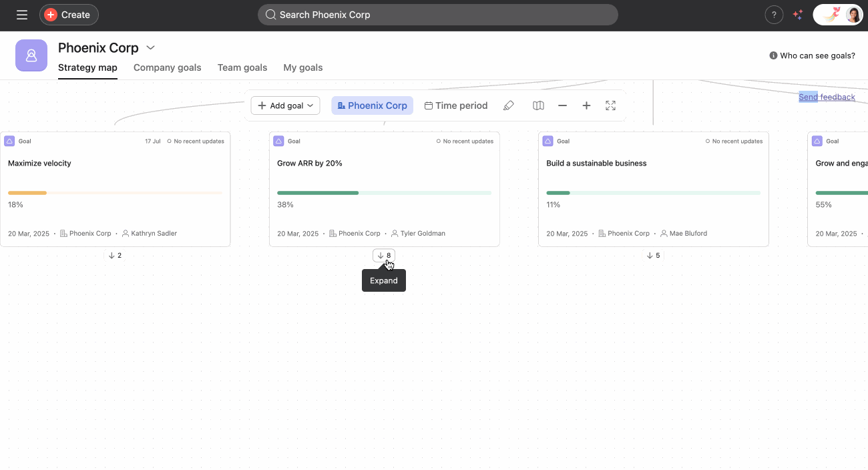Screen dimensions: 868x470
Task: Switch to the Company goals tab
Action: pyautogui.click(x=167, y=67)
